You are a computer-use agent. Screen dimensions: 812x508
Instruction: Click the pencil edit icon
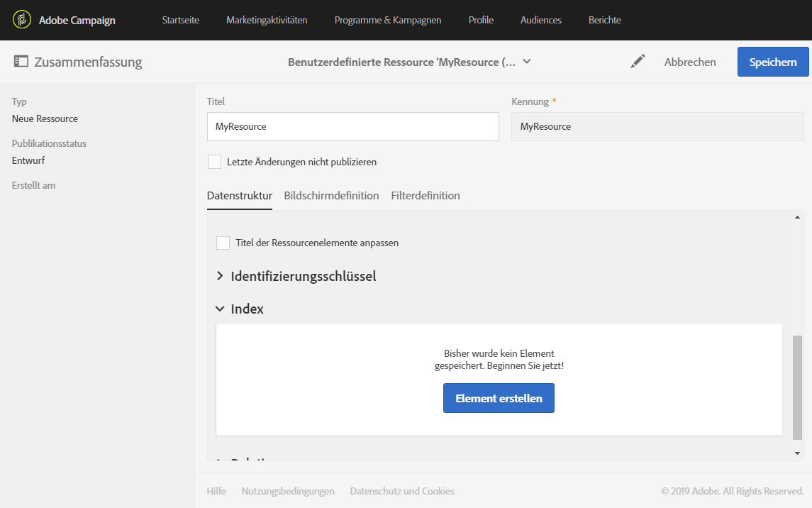click(638, 62)
